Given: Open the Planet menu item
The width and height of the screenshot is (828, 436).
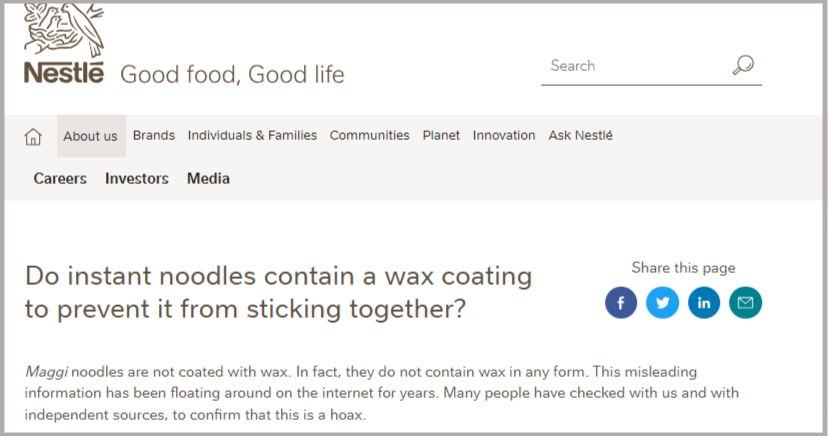Looking at the screenshot, I should (441, 135).
